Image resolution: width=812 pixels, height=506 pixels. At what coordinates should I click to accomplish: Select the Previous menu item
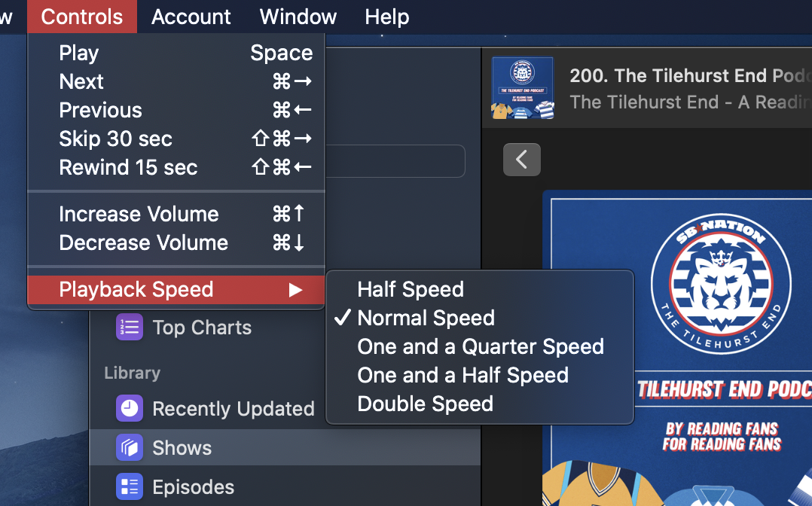pyautogui.click(x=176, y=110)
